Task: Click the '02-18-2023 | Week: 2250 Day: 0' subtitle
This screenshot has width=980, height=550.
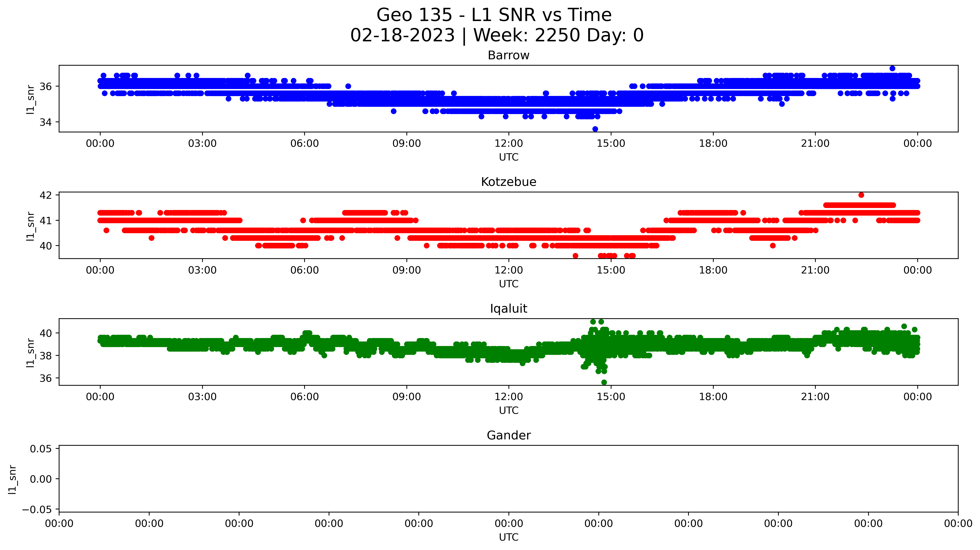Action: click(x=497, y=35)
